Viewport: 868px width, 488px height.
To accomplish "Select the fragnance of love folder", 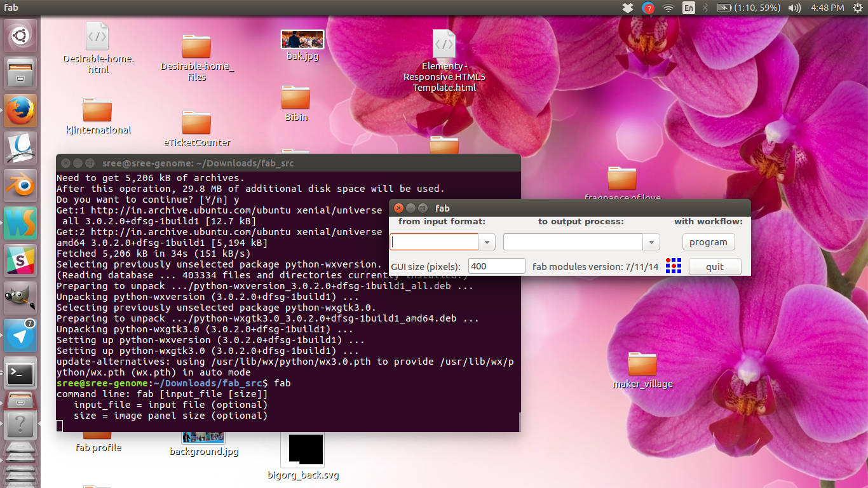I will click(622, 183).
